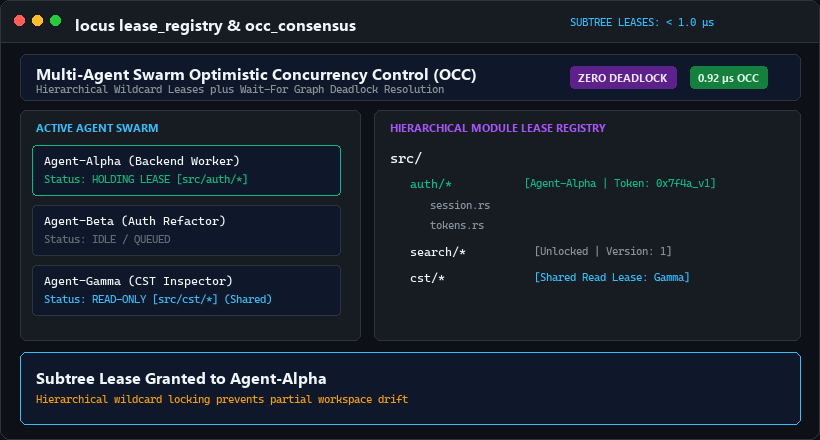Select the search/* tree entry

click(x=438, y=252)
